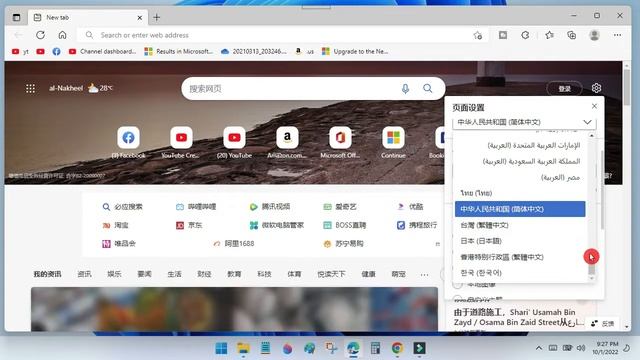Viewport: 640px width, 360px height.
Task: Open page settings gear icon
Action: [x=596, y=88]
